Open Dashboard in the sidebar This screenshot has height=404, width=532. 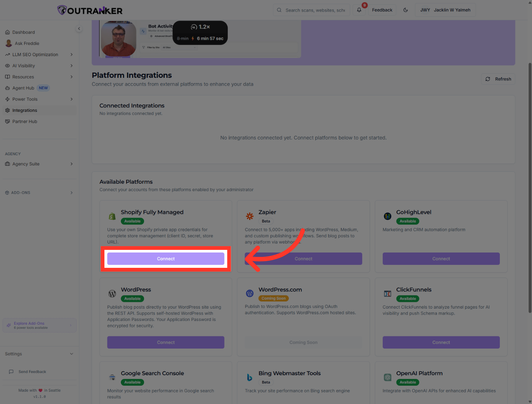pos(40,32)
